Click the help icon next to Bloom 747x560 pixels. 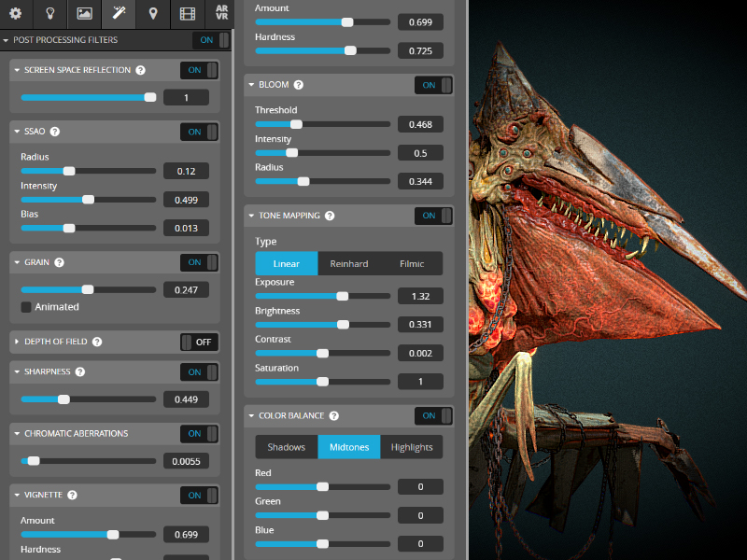pyautogui.click(x=299, y=85)
